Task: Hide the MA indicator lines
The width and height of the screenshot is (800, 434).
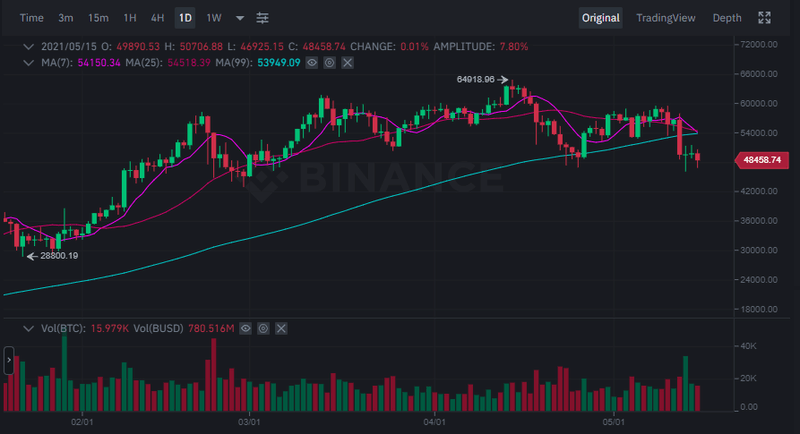Action: 312,63
